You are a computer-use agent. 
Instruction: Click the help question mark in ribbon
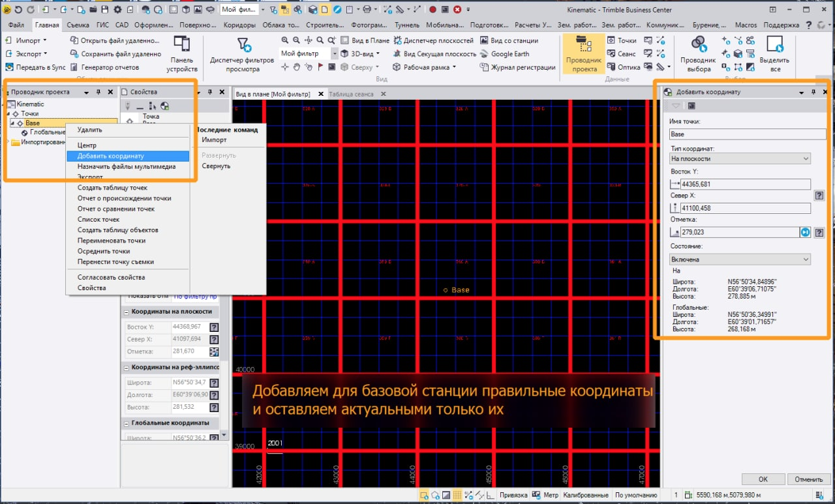click(x=809, y=25)
